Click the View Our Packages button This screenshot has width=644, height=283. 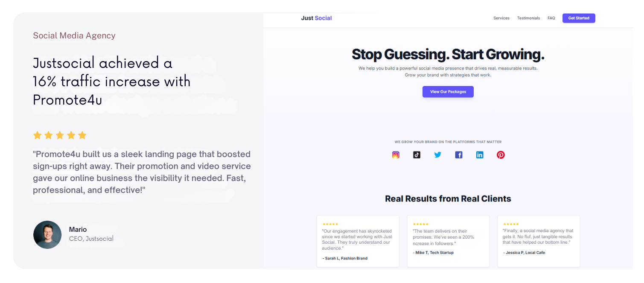click(x=448, y=92)
